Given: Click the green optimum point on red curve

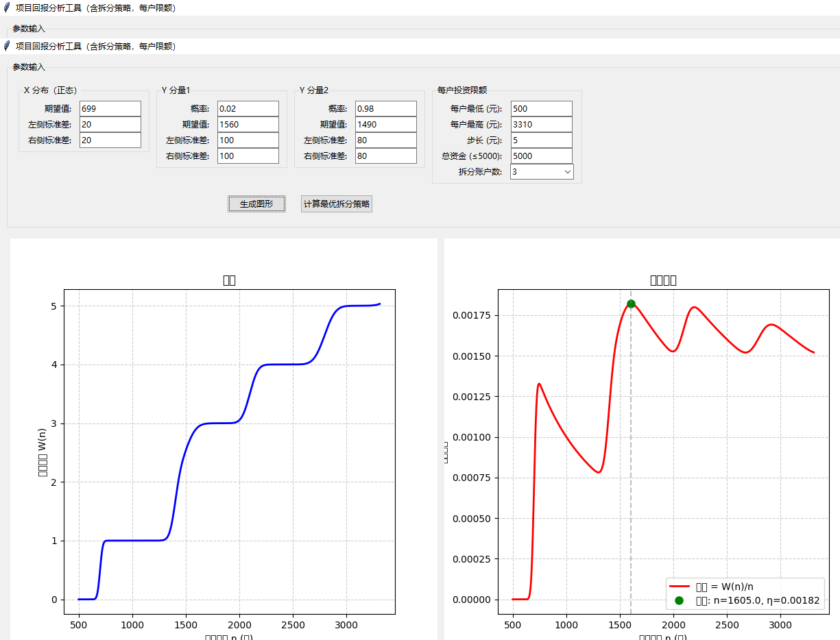Looking at the screenshot, I should [x=631, y=304].
